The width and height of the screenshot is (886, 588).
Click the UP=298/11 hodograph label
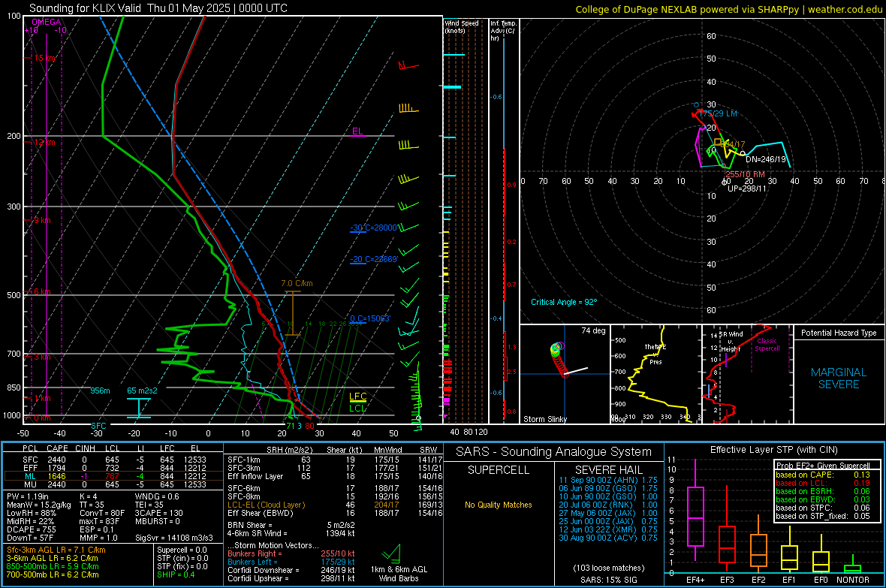(x=747, y=188)
